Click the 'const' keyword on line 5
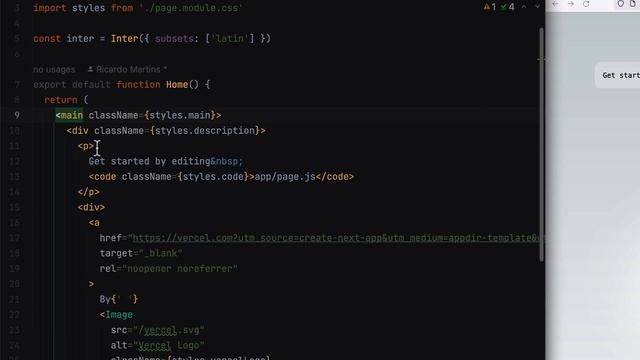Image resolution: width=640 pixels, height=360 pixels. point(47,39)
